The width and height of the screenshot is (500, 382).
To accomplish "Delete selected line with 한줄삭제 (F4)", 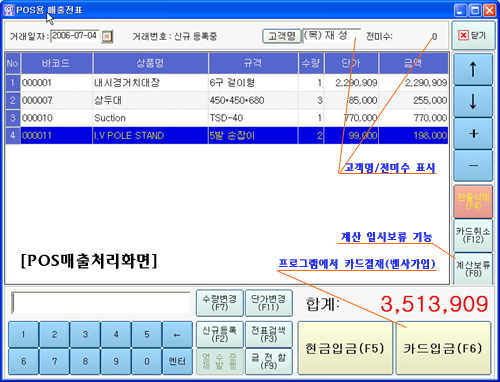I will click(473, 201).
